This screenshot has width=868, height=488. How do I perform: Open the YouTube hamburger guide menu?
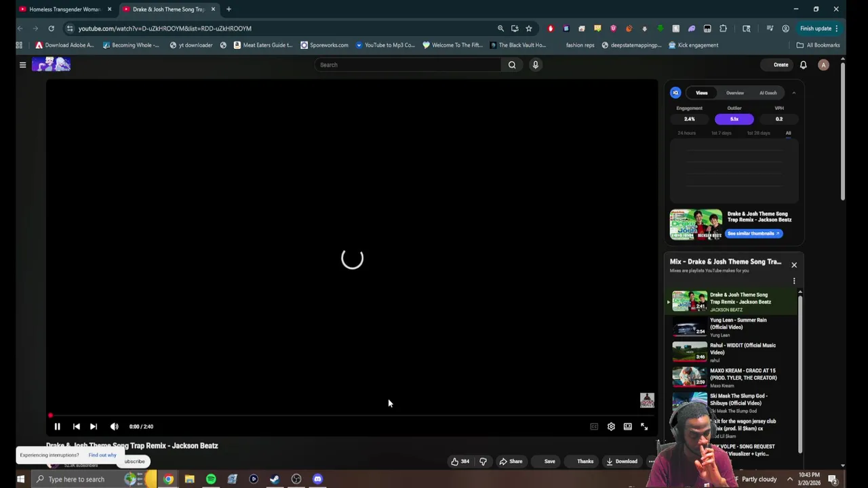point(22,65)
